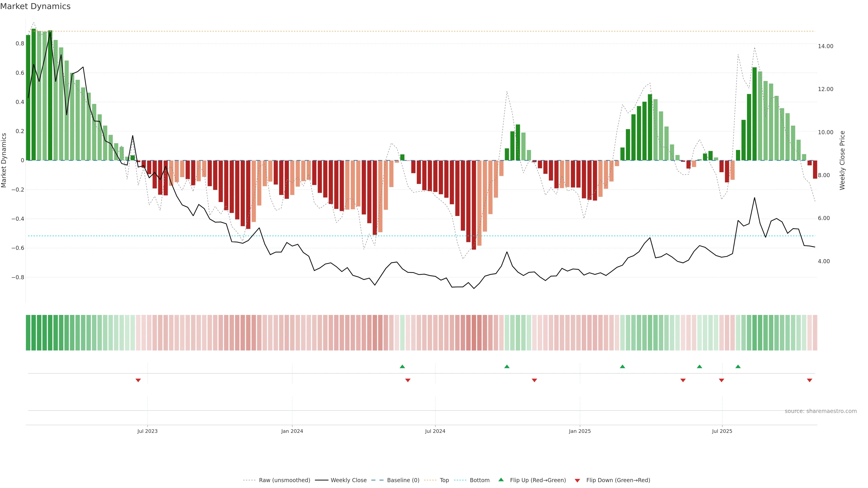Click the last green flip-up marker after Jul 2025
868x488 pixels.
click(738, 366)
